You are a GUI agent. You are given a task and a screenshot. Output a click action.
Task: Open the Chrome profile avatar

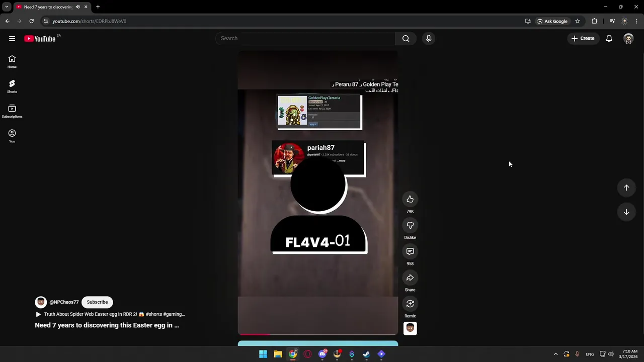624,21
